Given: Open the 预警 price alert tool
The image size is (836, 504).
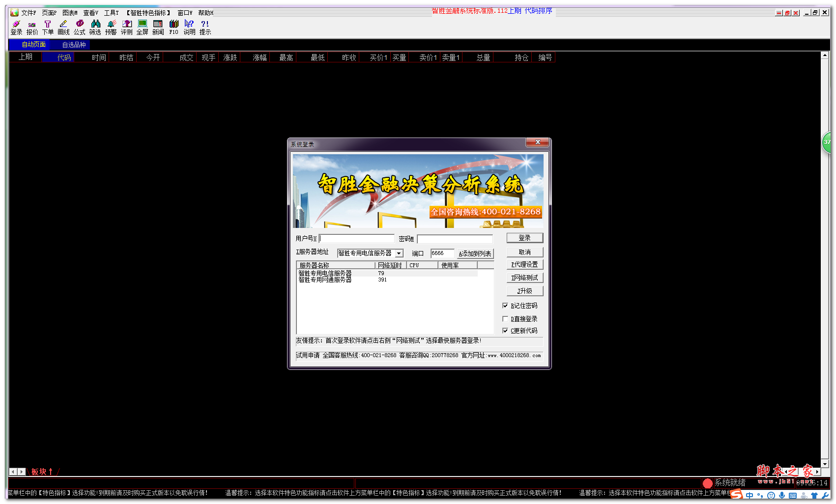Looking at the screenshot, I should 111,27.
